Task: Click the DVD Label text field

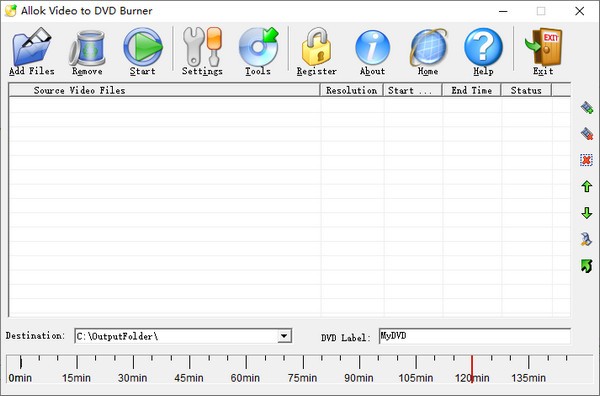Action: pyautogui.click(x=474, y=336)
